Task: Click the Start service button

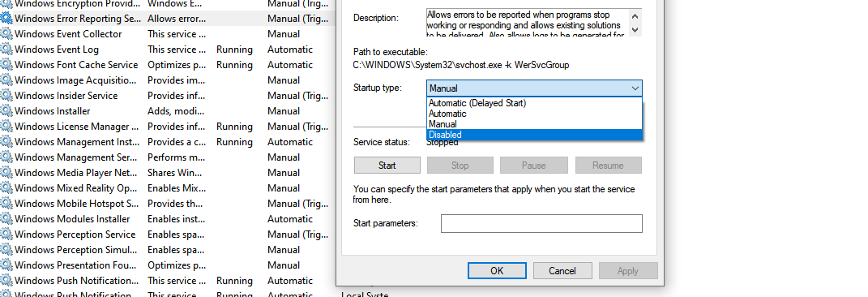Action: click(x=387, y=165)
